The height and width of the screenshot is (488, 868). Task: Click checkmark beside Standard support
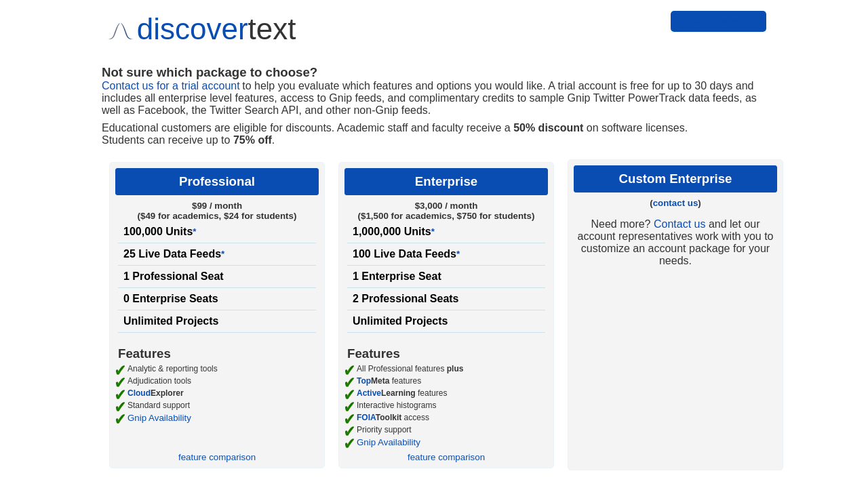tap(120, 407)
